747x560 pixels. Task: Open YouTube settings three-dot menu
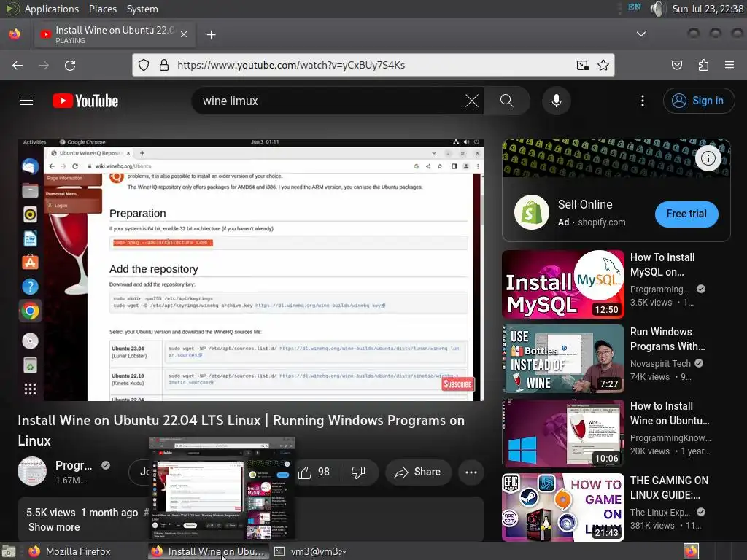(643, 101)
